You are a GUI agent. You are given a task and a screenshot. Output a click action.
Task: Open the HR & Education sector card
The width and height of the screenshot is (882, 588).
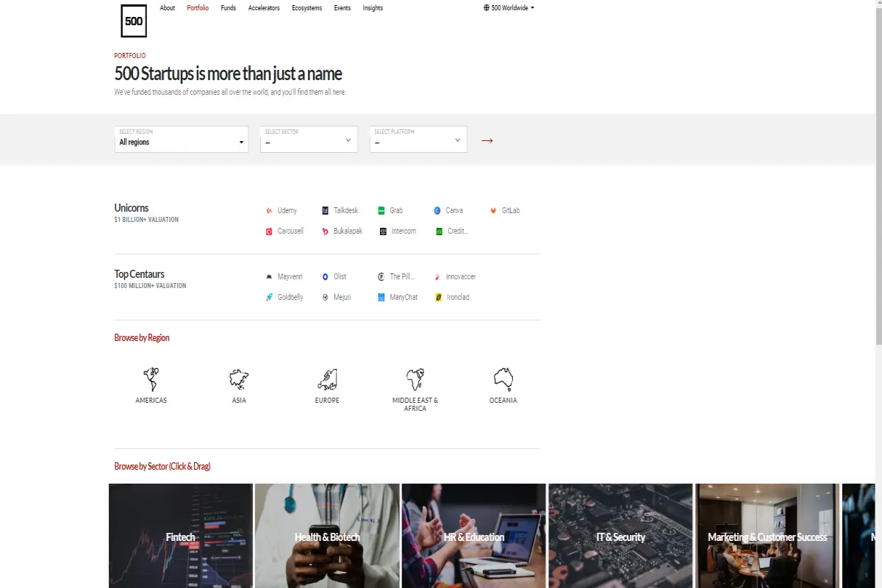coord(474,536)
